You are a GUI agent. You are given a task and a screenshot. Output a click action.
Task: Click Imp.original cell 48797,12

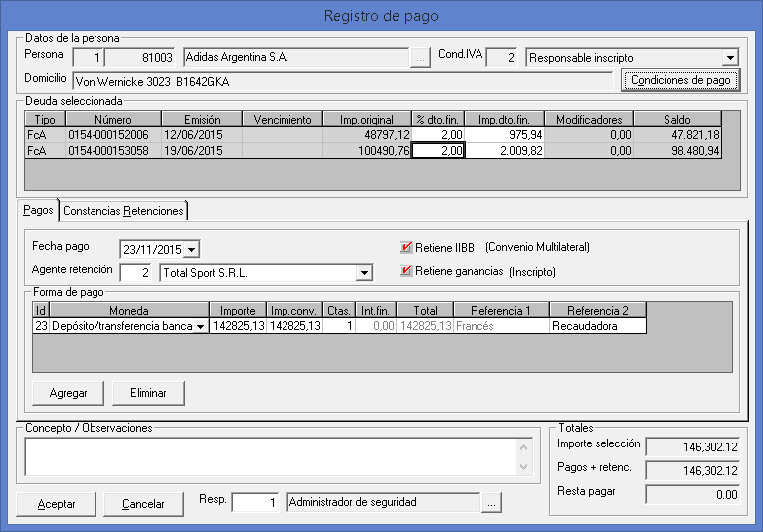(367, 135)
